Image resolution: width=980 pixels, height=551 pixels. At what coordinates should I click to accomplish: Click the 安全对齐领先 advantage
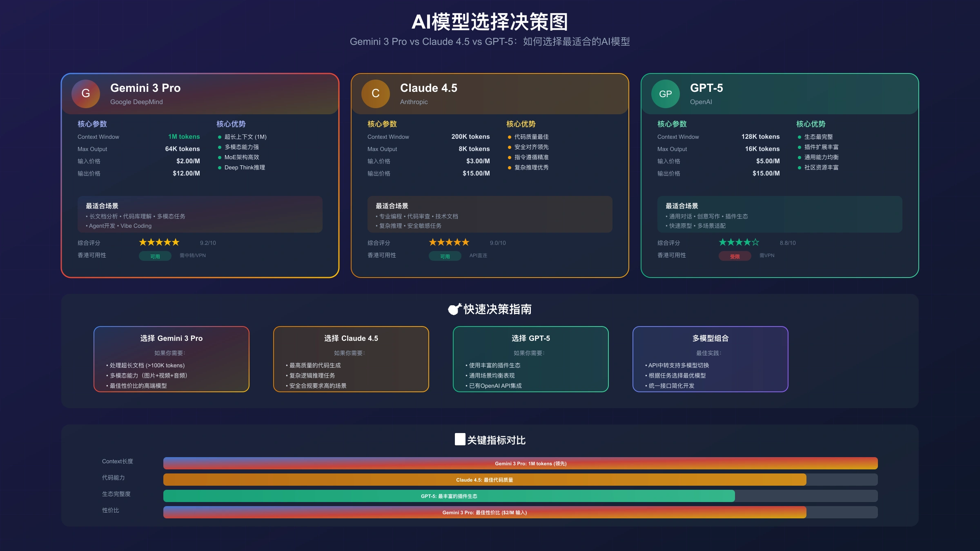coord(531,147)
